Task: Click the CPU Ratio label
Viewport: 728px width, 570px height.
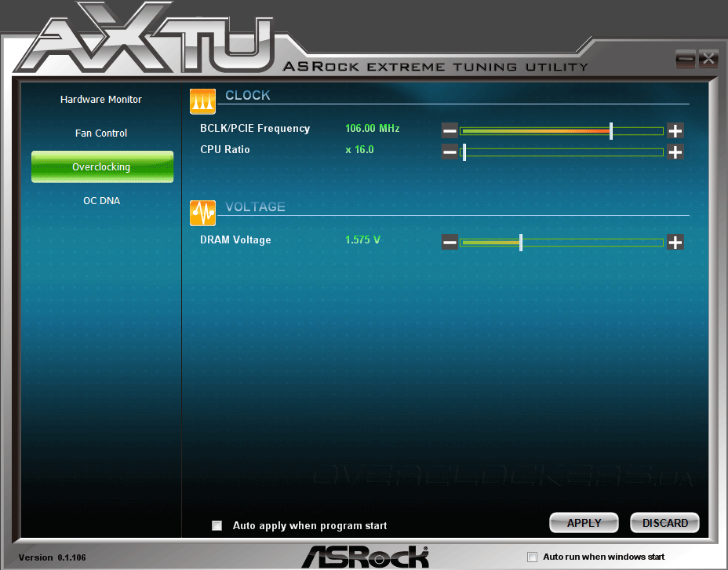Action: click(224, 150)
